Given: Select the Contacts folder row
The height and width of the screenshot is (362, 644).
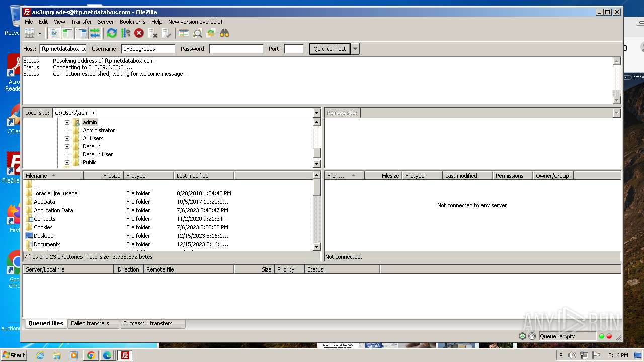Looking at the screenshot, I should (168, 219).
